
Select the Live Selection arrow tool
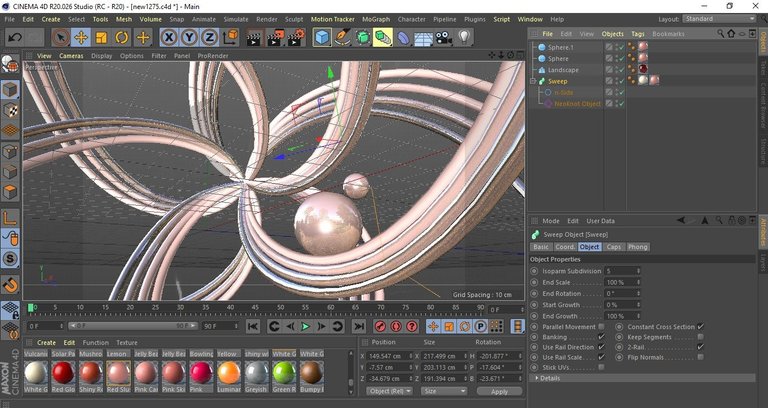pos(61,37)
